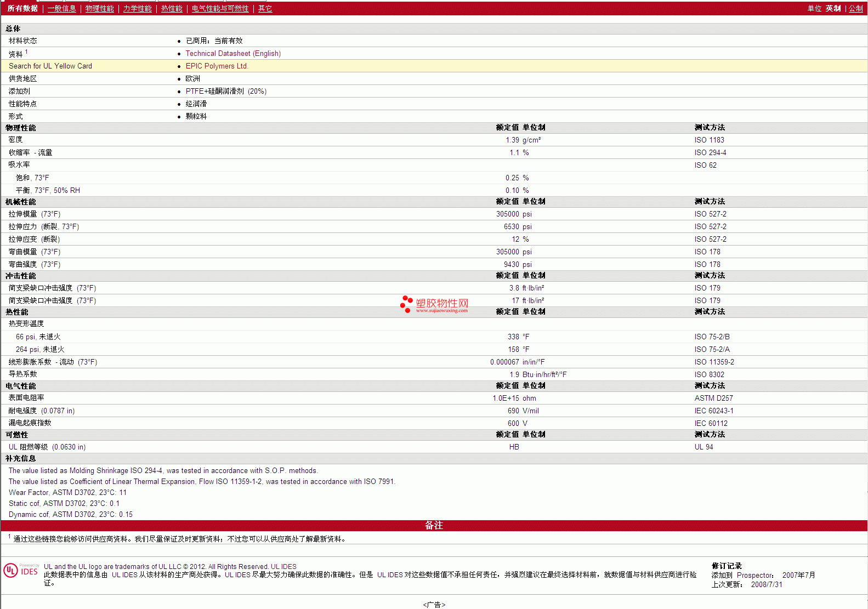Click the 拉伸模量 (73°F) row label
Viewport: 868px width, 609px height.
(35, 214)
